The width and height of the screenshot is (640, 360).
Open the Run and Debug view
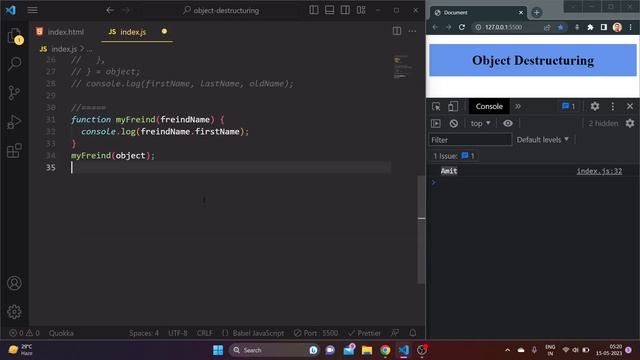point(14,122)
